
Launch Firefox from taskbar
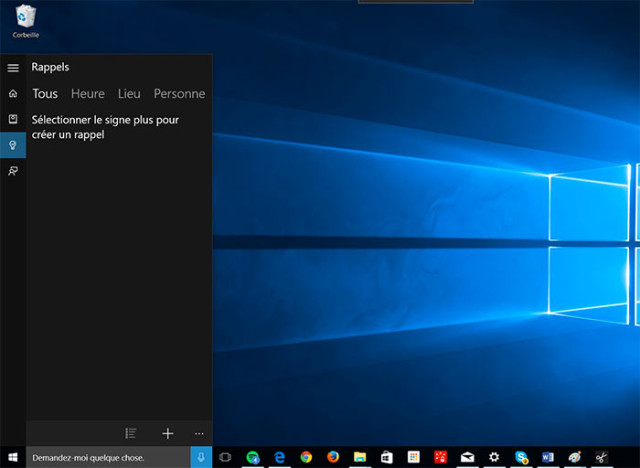click(x=333, y=457)
